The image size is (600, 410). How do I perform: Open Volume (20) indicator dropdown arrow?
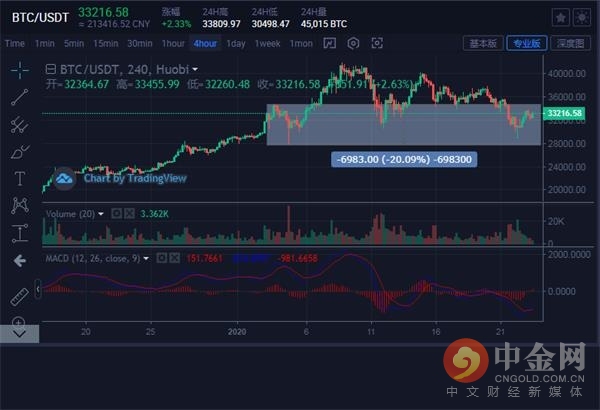pyautogui.click(x=101, y=214)
